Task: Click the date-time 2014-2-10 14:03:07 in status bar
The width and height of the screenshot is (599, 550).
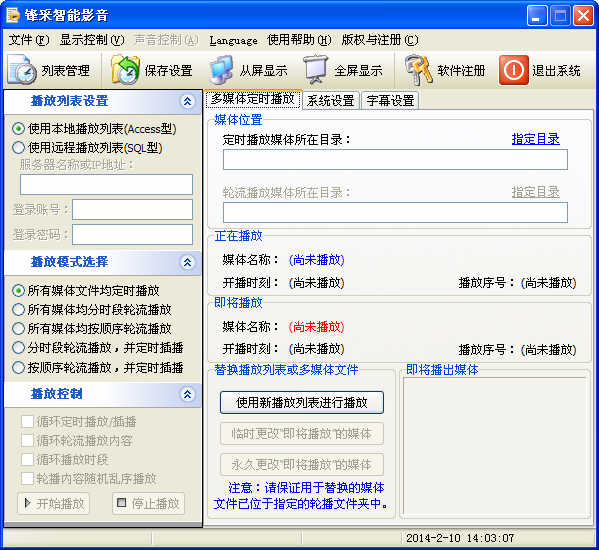Action: click(x=460, y=538)
